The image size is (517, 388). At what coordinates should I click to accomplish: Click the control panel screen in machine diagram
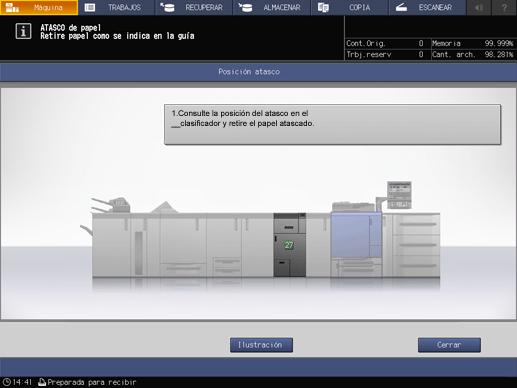[x=399, y=195]
